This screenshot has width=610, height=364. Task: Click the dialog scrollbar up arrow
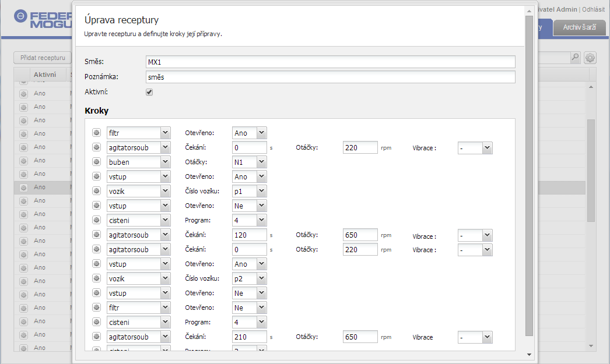point(529,11)
